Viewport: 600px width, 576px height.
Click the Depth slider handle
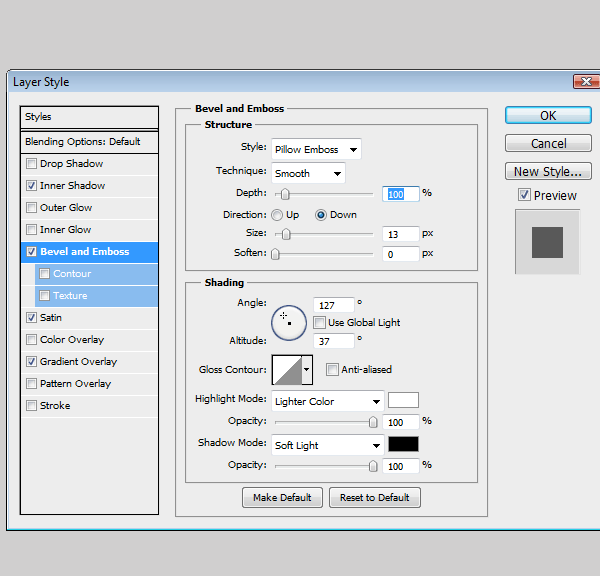coord(285,194)
